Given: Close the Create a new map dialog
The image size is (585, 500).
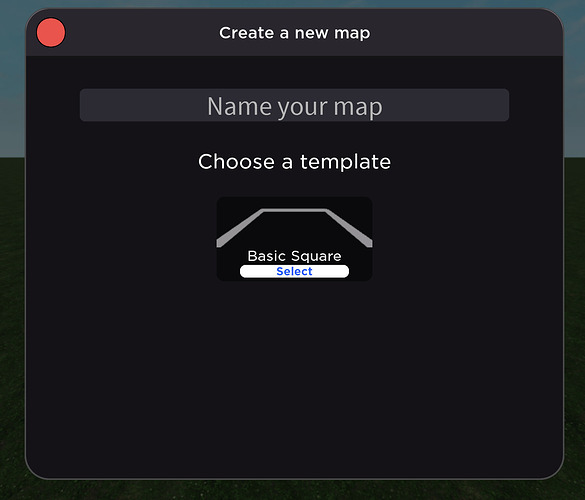Looking at the screenshot, I should pyautogui.click(x=51, y=32).
